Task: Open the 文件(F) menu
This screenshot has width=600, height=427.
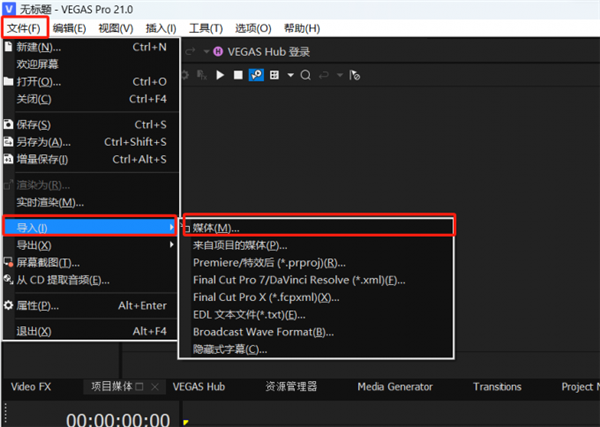Action: tap(24, 28)
